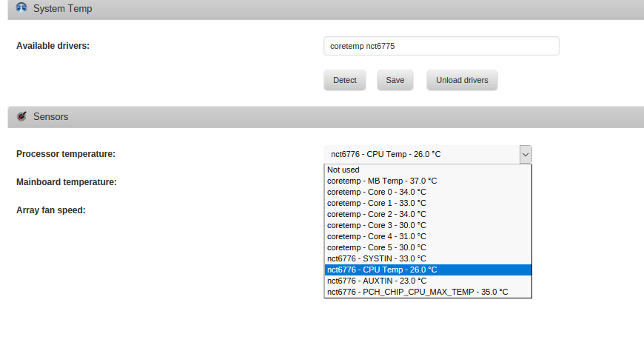Click the Save button
The image size is (644, 351).
[x=395, y=80]
